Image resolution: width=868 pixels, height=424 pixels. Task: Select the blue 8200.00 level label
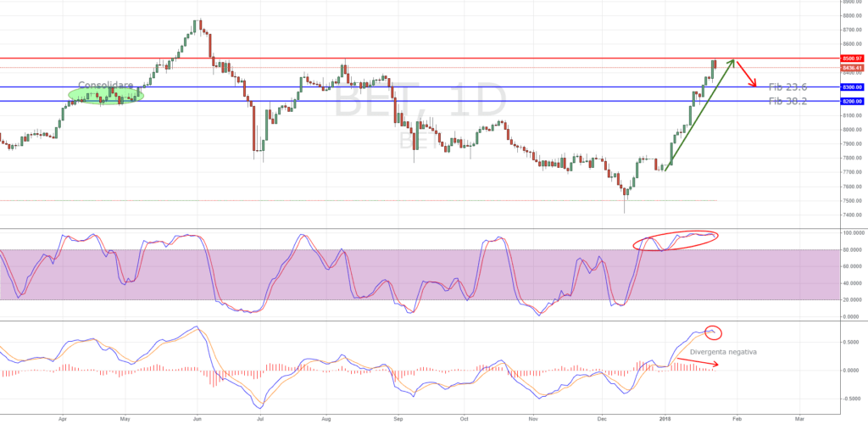(851, 101)
